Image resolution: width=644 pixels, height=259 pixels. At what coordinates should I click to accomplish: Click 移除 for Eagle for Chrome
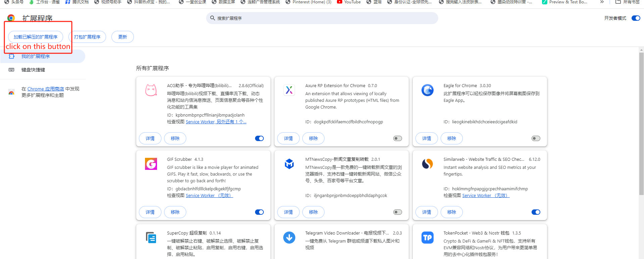click(x=452, y=138)
